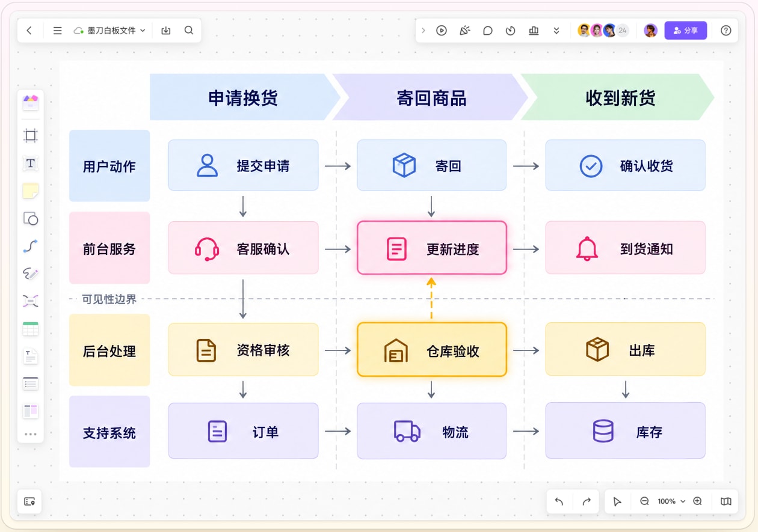758x532 pixels.
Task: Click the 提交申请 card
Action: click(x=243, y=165)
